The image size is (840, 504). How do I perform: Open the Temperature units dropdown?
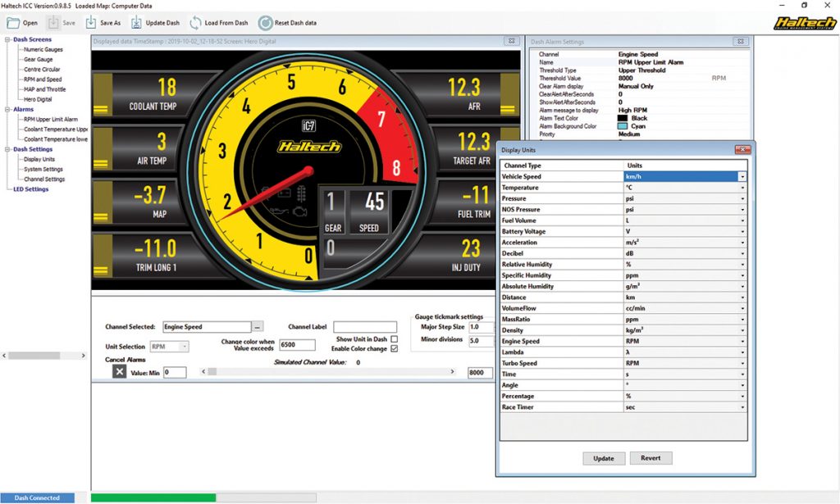[742, 188]
